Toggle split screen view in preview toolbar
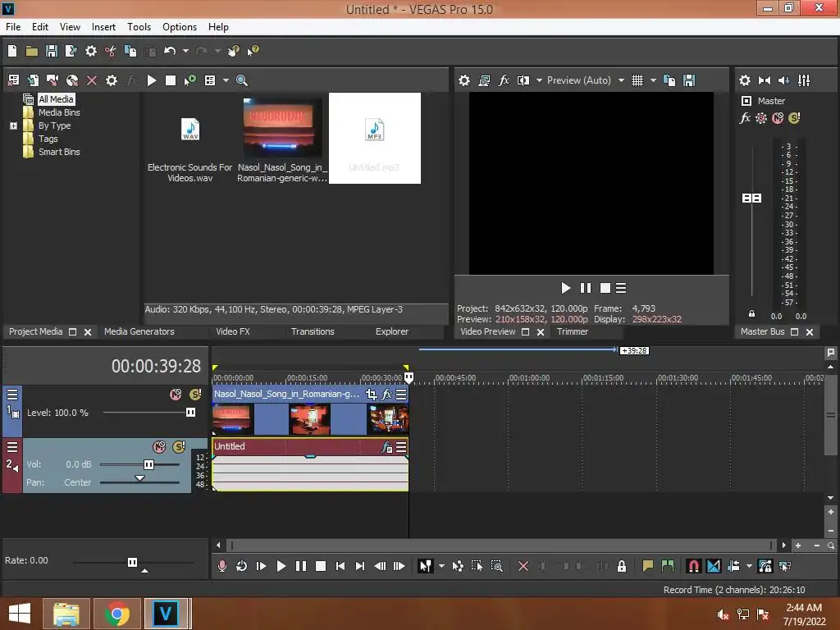Viewport: 840px width, 630px height. point(523,80)
